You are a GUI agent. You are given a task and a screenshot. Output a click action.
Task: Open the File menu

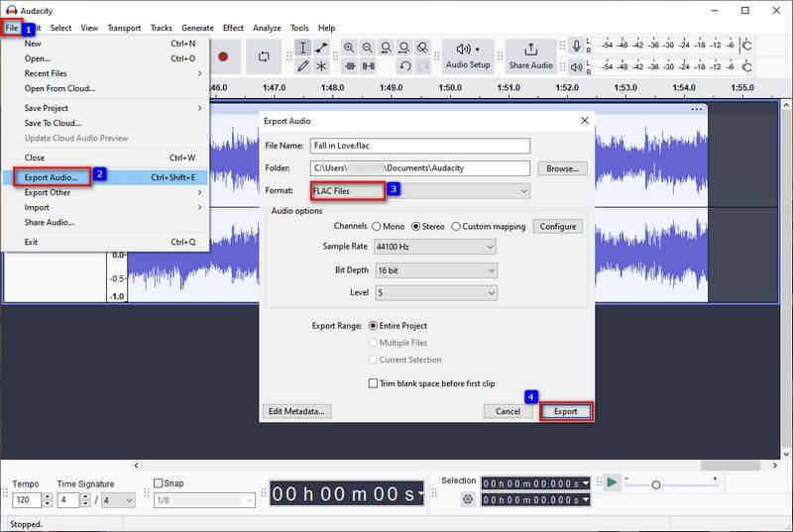(x=12, y=28)
